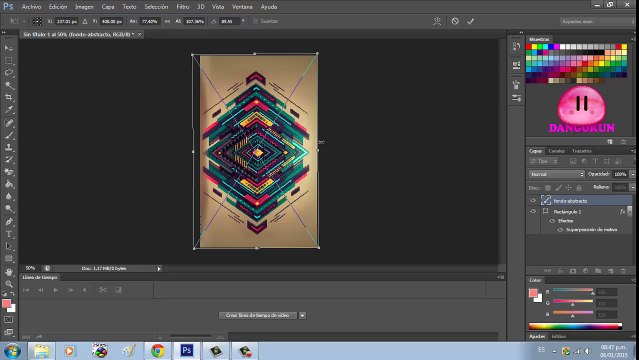
Task: Hide the Superposición de motivo effect
Action: [560, 230]
